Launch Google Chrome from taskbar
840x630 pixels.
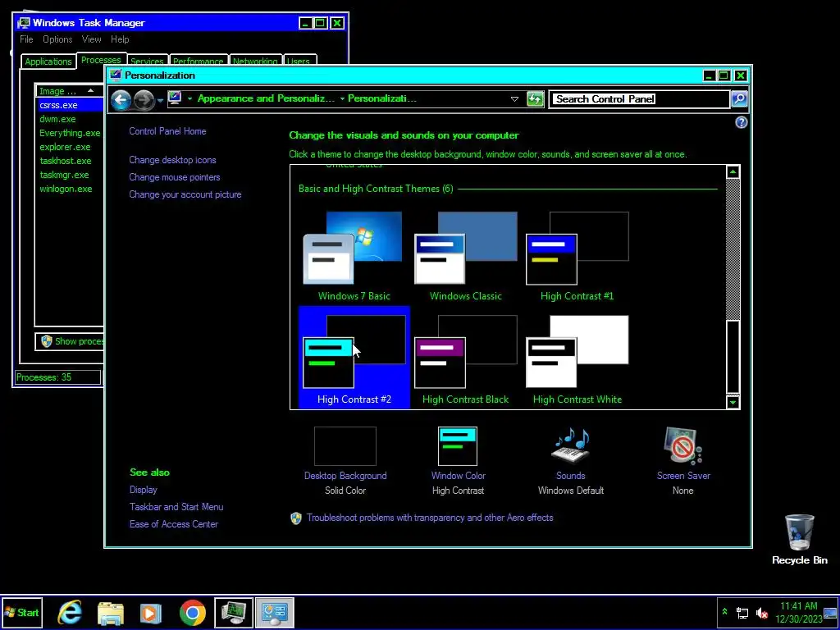point(192,613)
